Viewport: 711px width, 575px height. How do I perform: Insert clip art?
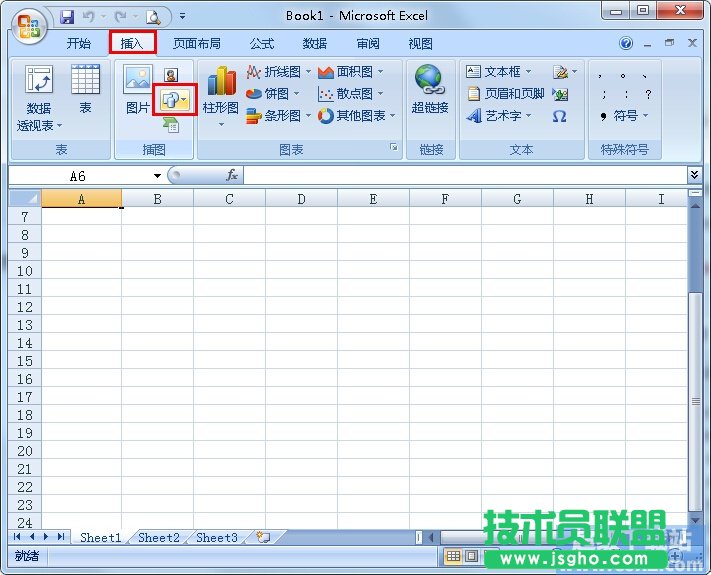point(171,74)
